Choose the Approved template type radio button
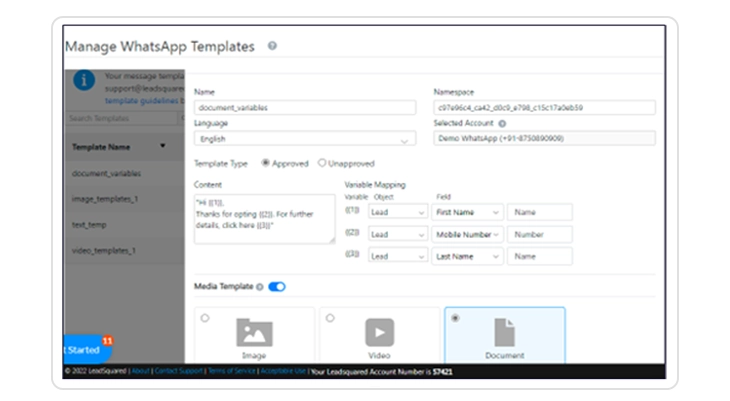 pyautogui.click(x=266, y=162)
